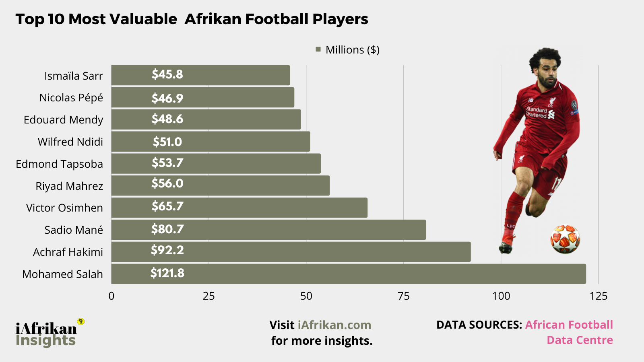Select the Nicolas Pépé $46.9 bar
Viewport: 644px width, 362px height.
(x=202, y=97)
